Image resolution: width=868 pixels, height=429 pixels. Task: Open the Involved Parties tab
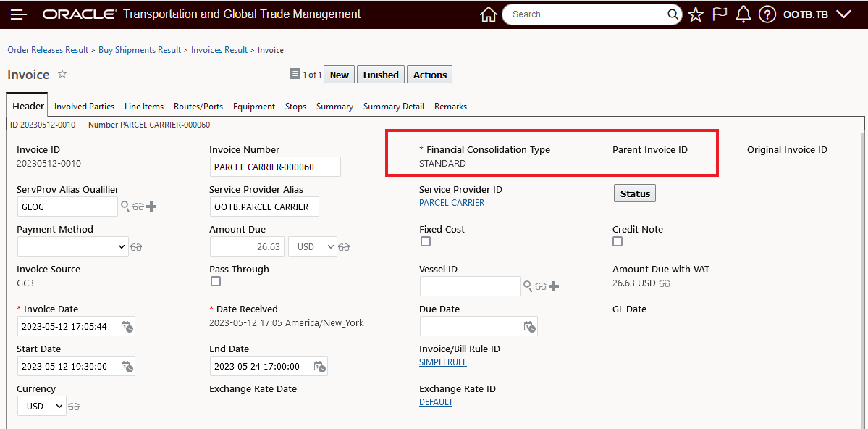click(84, 107)
